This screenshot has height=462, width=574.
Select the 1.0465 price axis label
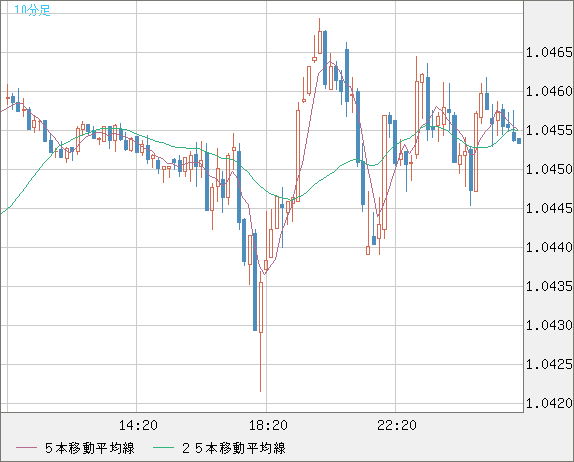549,52
